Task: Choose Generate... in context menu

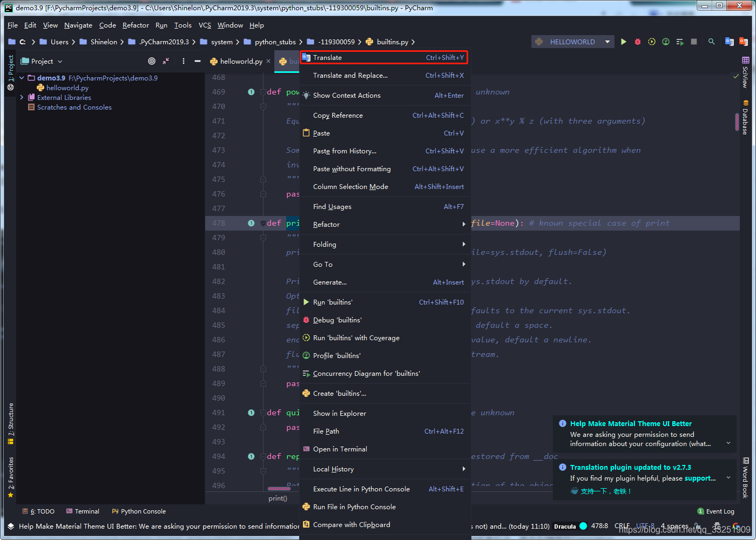Action: 386,282
